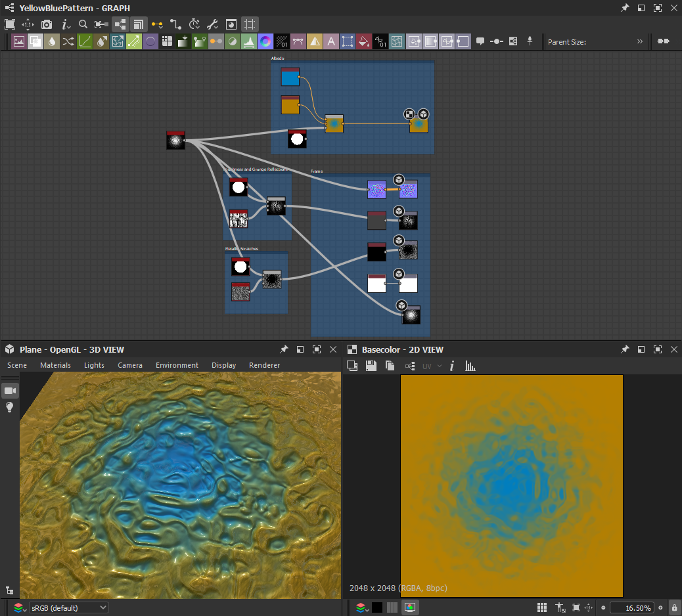Image resolution: width=682 pixels, height=616 pixels.
Task: Add a Levels node from the node toolbar
Action: [248, 41]
